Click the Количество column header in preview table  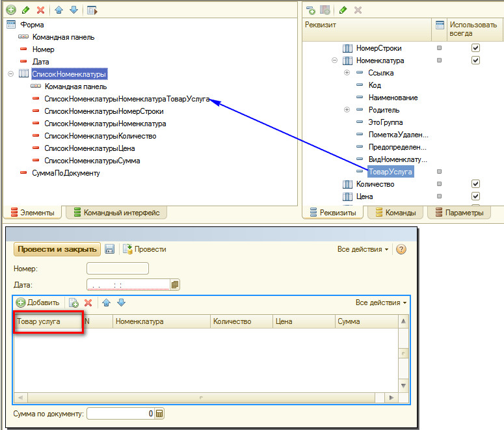pyautogui.click(x=241, y=321)
